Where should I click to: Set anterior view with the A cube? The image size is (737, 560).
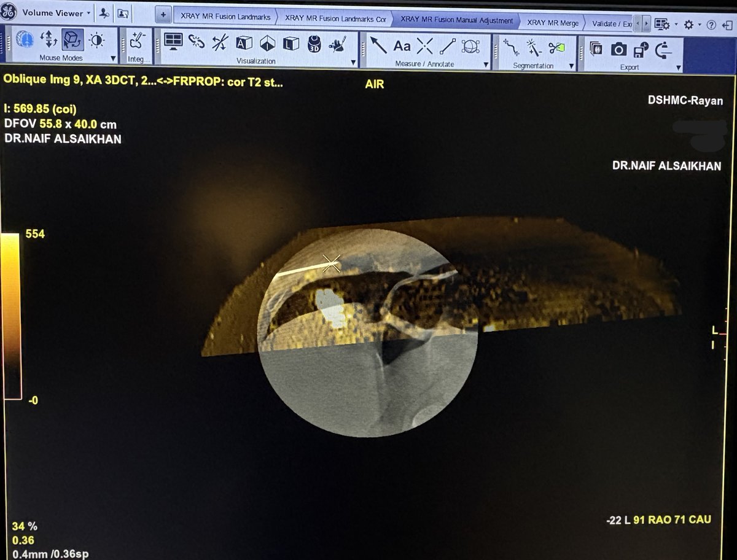click(x=244, y=44)
